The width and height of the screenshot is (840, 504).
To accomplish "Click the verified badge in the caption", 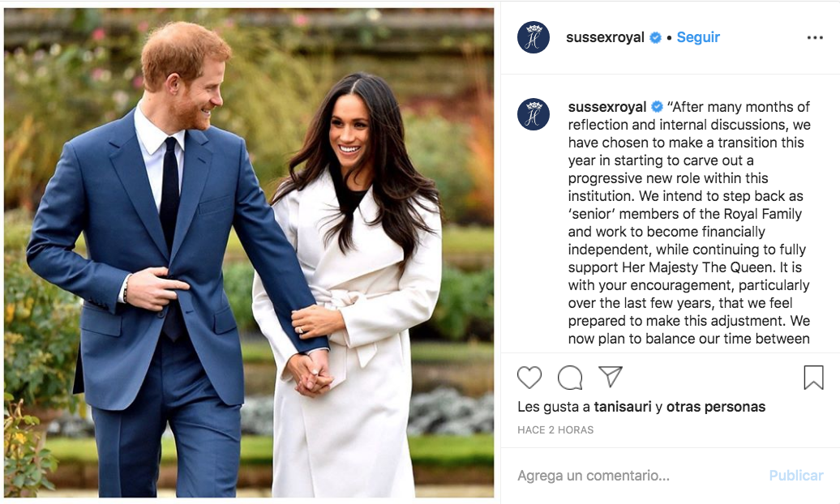I will (657, 107).
